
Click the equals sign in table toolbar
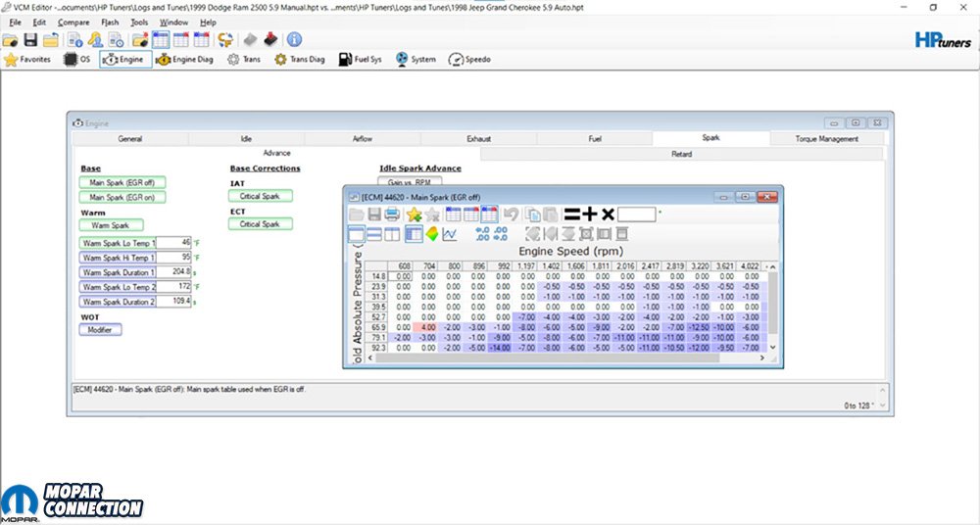(x=572, y=215)
